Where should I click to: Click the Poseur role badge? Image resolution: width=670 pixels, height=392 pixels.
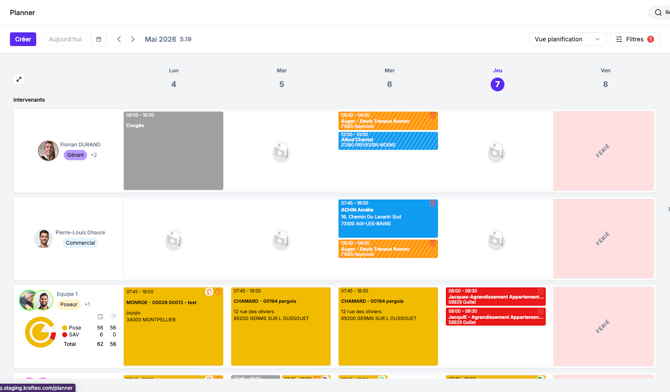pos(69,304)
